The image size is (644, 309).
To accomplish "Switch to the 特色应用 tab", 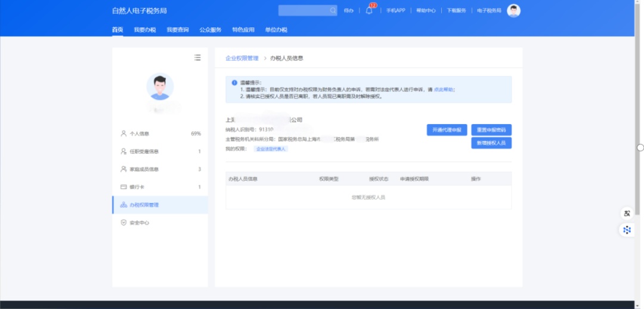I will (x=243, y=30).
